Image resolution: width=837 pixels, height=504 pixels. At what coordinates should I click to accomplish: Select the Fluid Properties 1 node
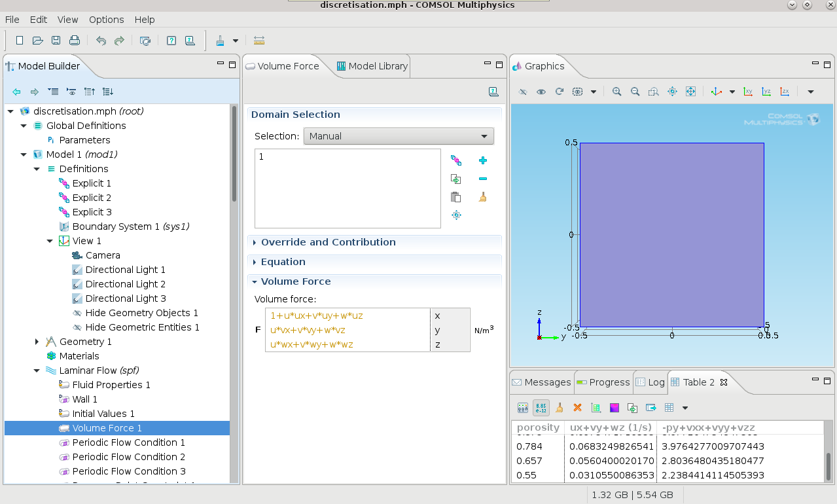pyautogui.click(x=111, y=385)
